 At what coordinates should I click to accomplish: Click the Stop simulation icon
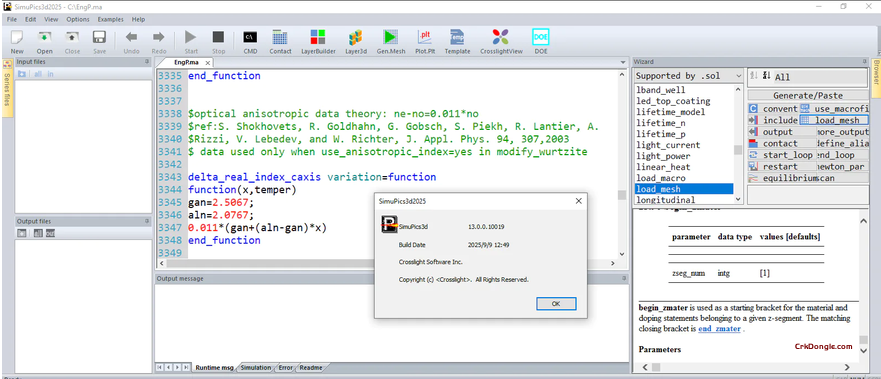tap(219, 38)
